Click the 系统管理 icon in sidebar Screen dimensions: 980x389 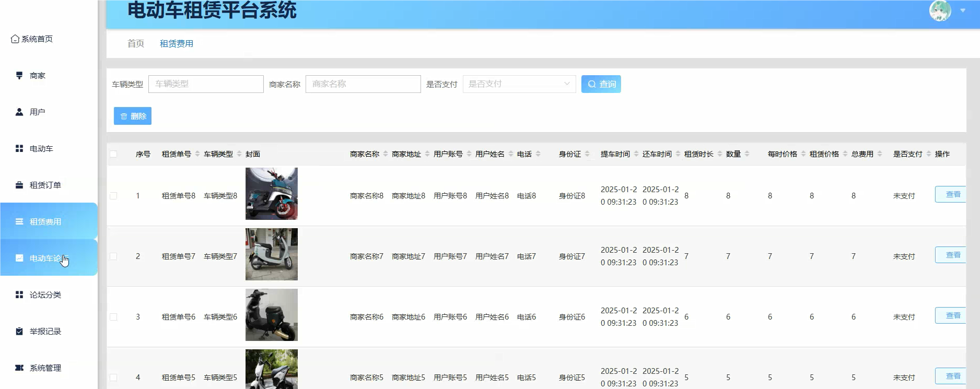pos(19,368)
